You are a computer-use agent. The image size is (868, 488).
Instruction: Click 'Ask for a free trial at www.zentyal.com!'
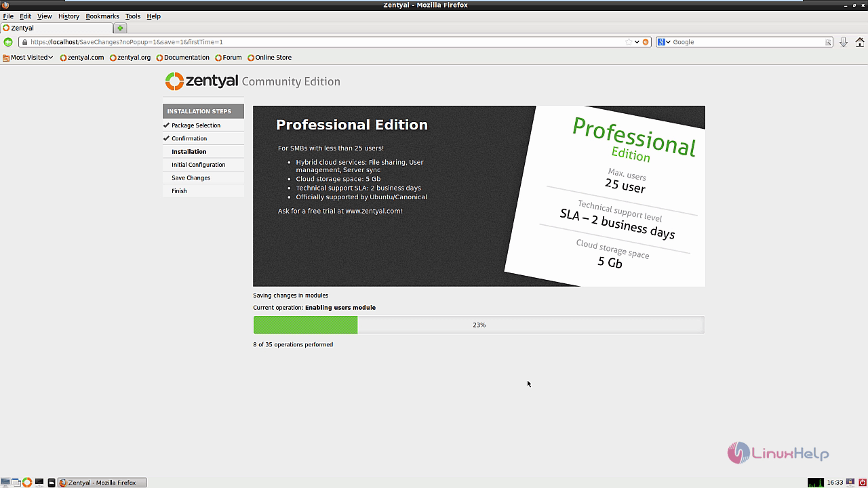point(340,211)
